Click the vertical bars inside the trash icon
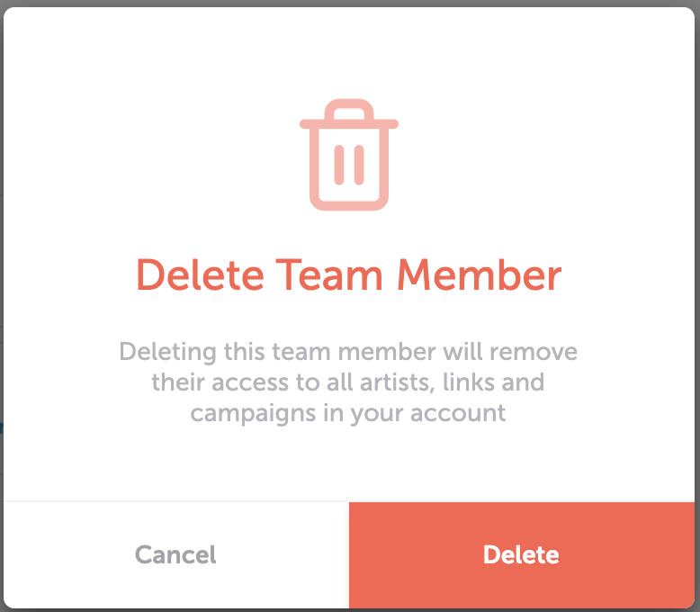 (x=349, y=165)
